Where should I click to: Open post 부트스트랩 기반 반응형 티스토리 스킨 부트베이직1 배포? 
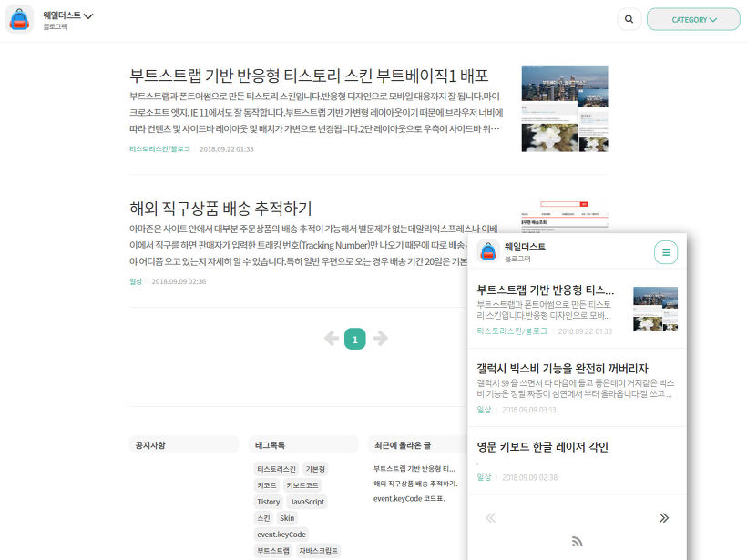309,76
